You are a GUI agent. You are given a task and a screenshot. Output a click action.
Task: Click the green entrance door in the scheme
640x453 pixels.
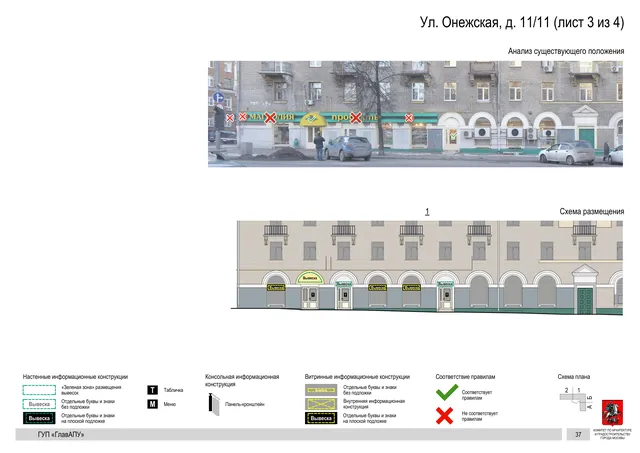click(584, 301)
